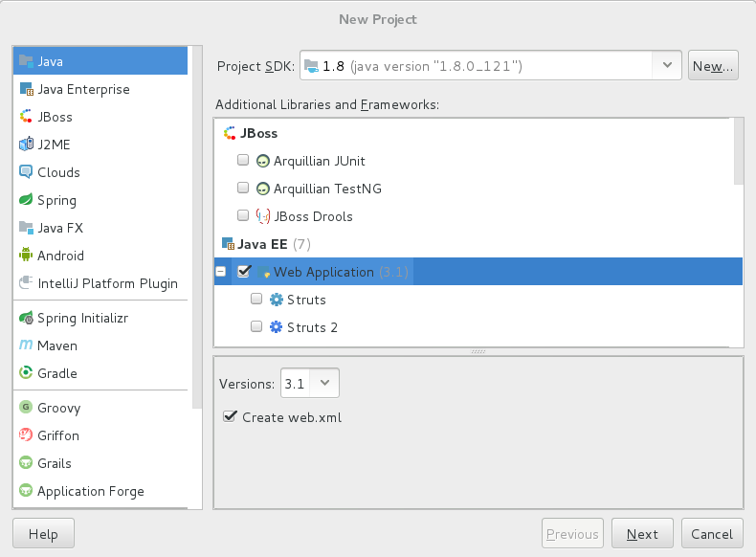Select J2ME project type
This screenshot has width=756, height=557.
[100, 145]
